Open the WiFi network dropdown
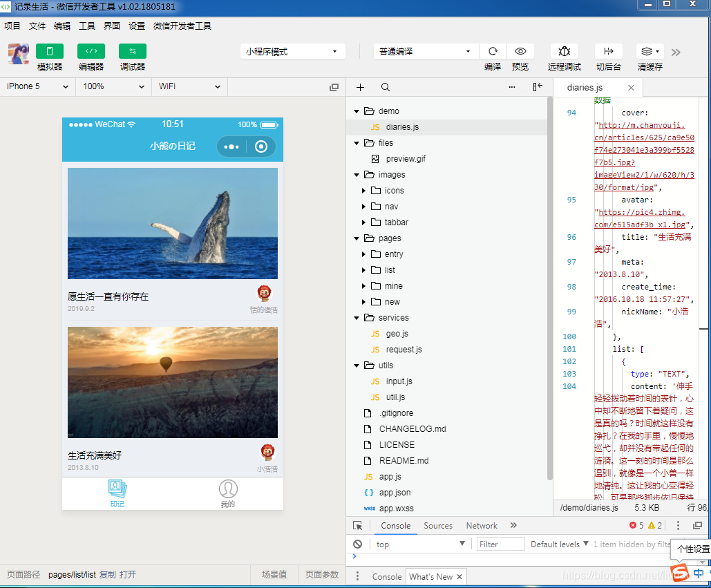This screenshot has height=588, width=711. pos(189,86)
